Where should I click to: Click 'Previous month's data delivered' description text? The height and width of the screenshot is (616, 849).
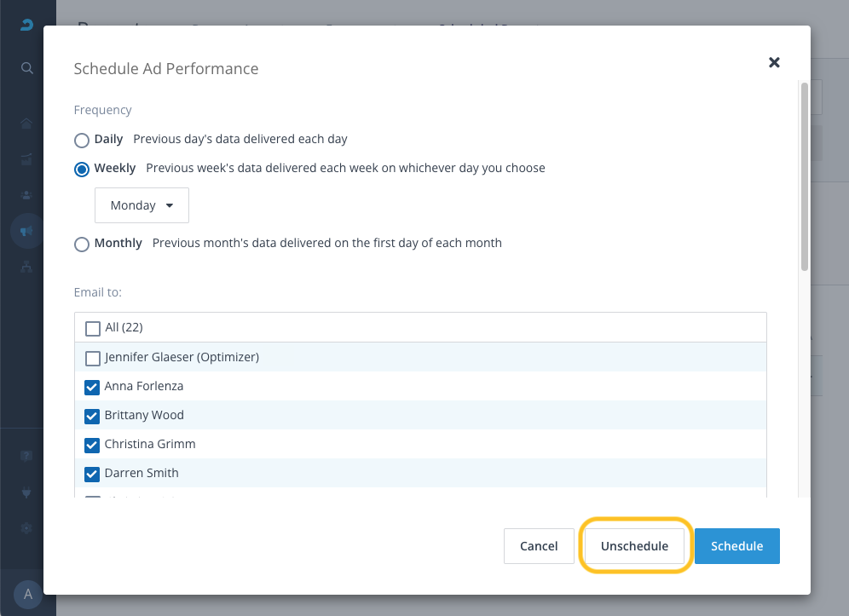[x=327, y=243]
